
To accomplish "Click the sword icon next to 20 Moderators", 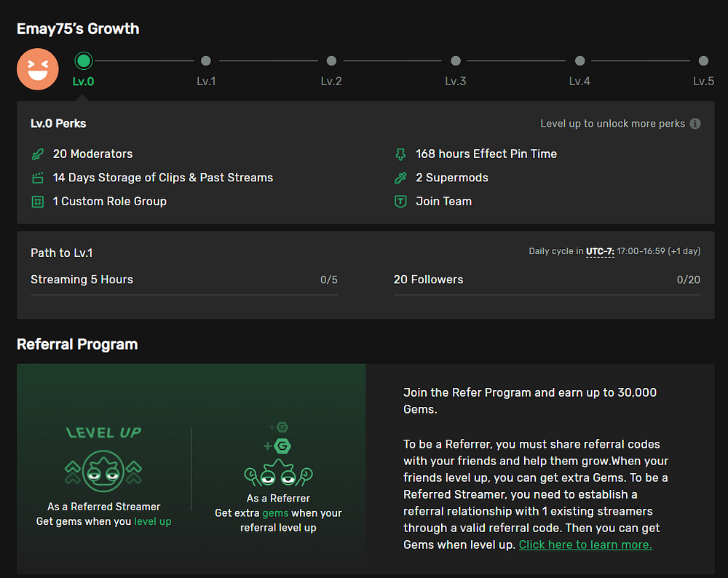I will click(38, 154).
